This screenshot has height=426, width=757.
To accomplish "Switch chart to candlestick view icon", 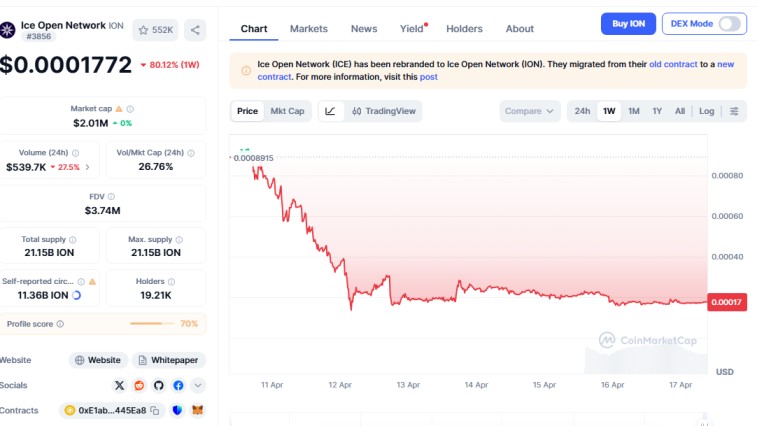I will pos(330,111).
